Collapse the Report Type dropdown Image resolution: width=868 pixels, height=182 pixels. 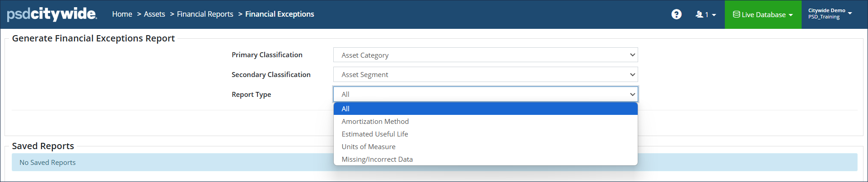(x=485, y=94)
